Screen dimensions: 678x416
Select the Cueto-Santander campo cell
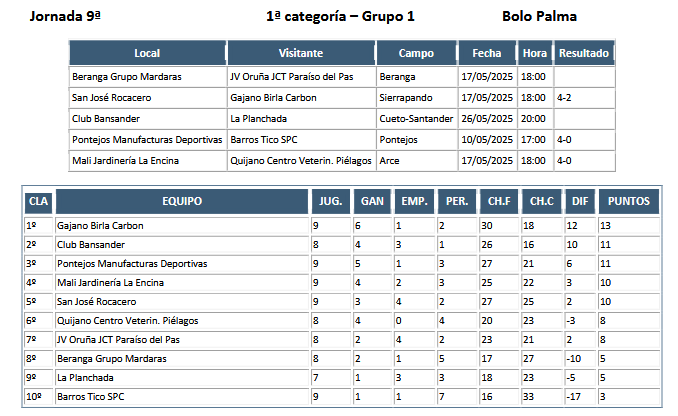point(416,118)
